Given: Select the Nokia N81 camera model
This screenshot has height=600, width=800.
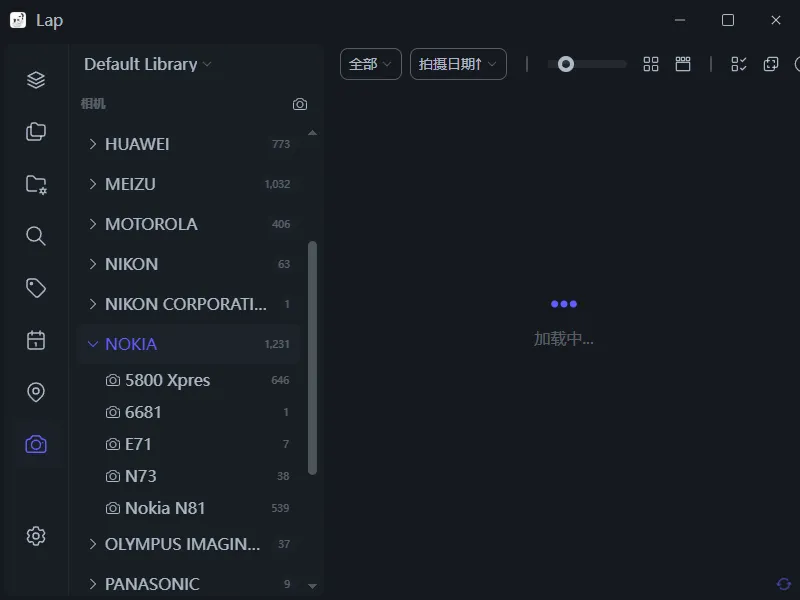Looking at the screenshot, I should (189, 508).
